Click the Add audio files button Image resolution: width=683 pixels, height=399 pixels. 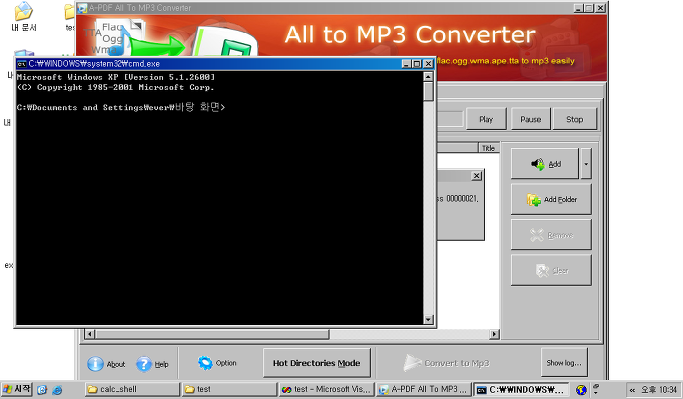[x=545, y=164]
